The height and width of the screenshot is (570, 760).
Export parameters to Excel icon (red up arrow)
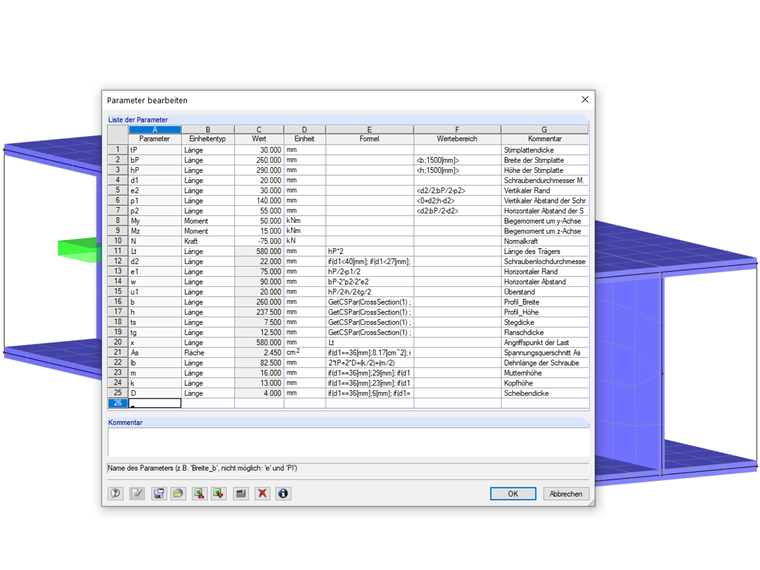pyautogui.click(x=199, y=493)
